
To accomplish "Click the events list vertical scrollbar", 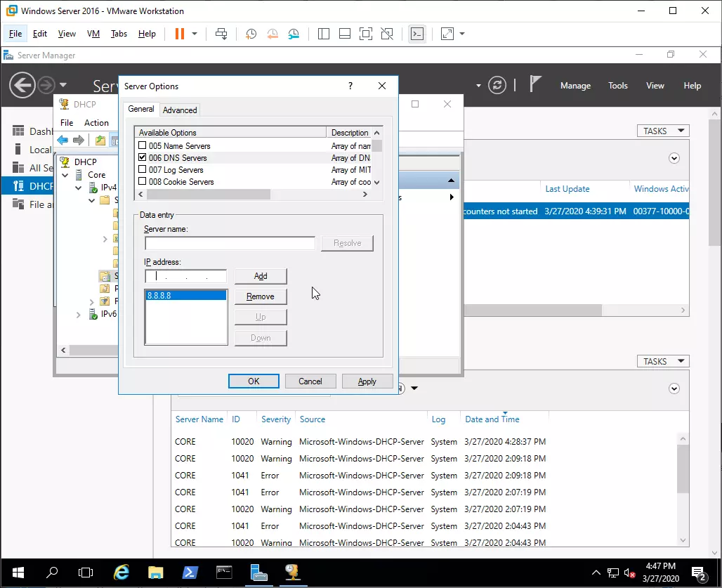I will point(683,469).
